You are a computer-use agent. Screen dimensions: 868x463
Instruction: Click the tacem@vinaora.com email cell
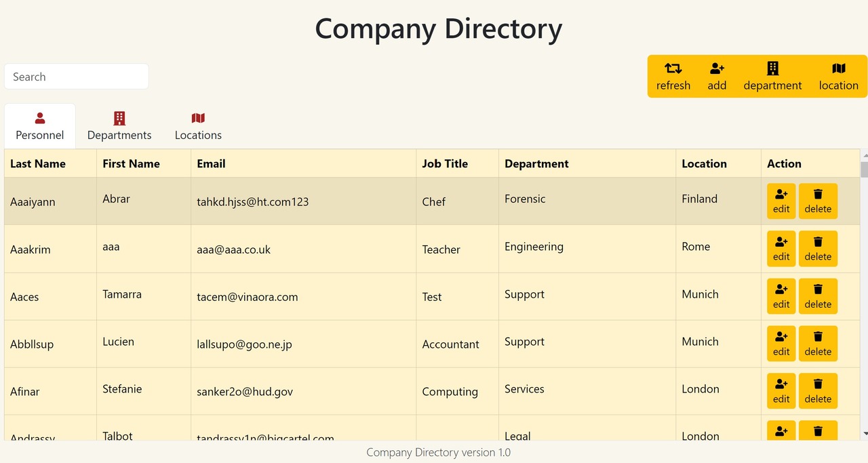pos(248,297)
